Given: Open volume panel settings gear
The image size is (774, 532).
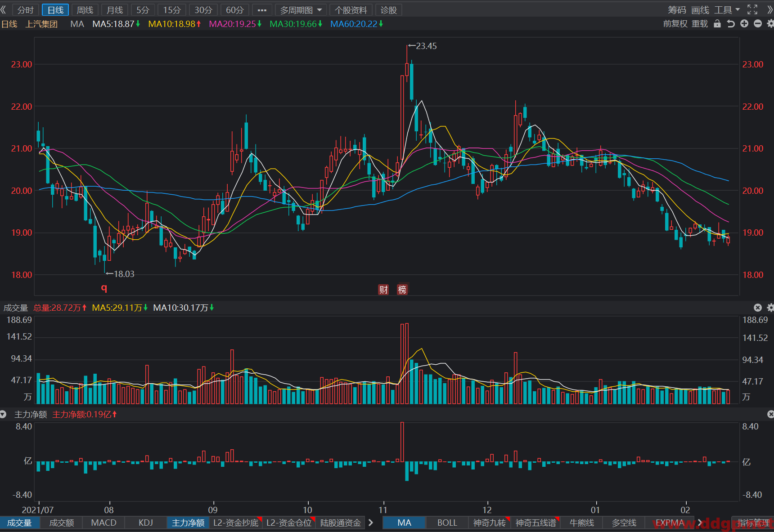Looking at the screenshot, I should [770, 308].
